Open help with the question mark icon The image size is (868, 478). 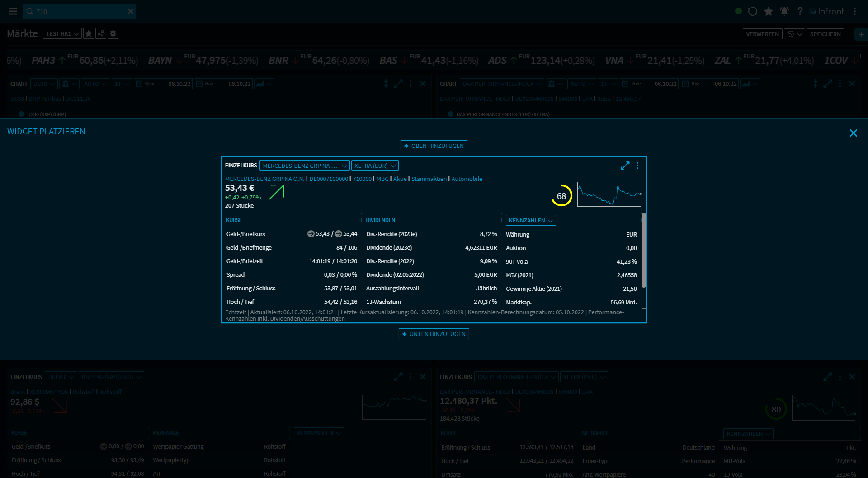point(800,11)
